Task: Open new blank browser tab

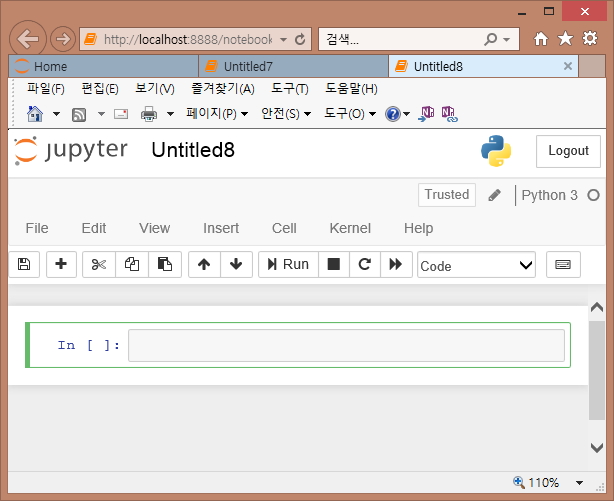Action: click(592, 66)
